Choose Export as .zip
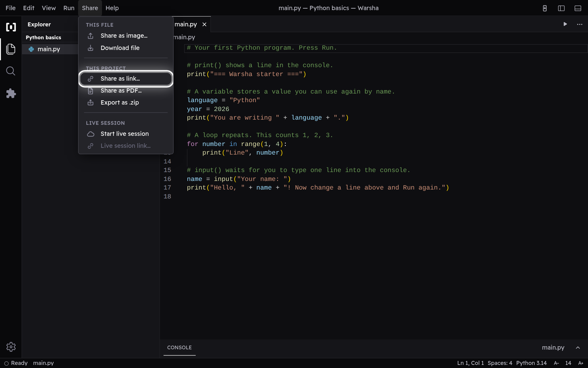 click(x=126, y=103)
